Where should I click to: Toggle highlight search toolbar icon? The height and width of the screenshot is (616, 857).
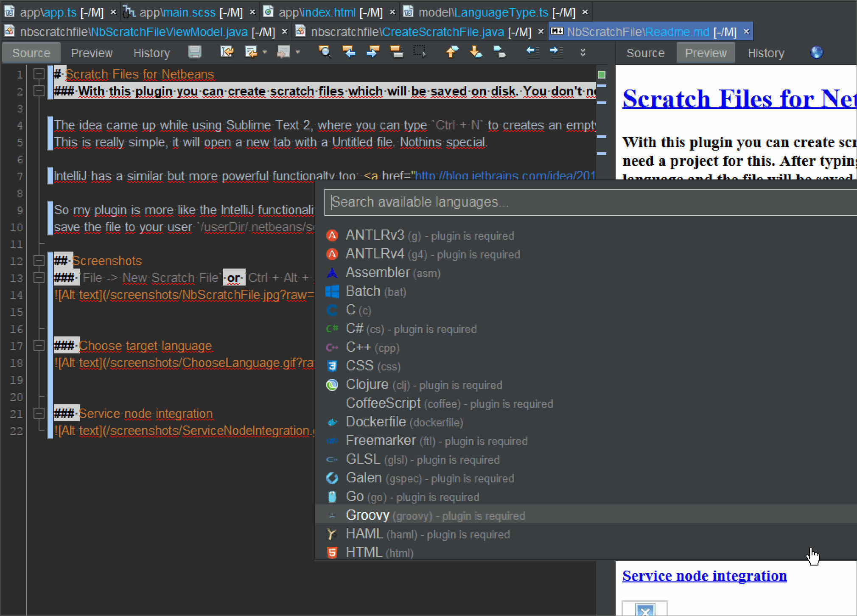[x=396, y=52]
